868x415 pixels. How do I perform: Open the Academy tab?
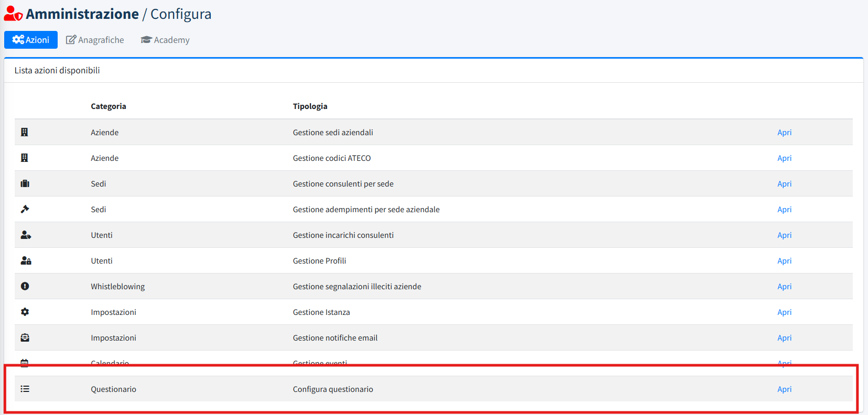click(x=165, y=40)
